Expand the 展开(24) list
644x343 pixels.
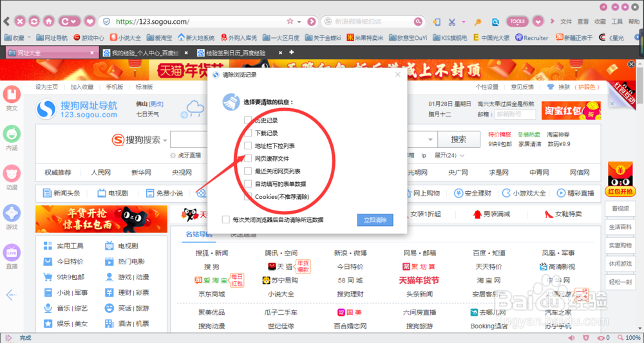(450, 156)
